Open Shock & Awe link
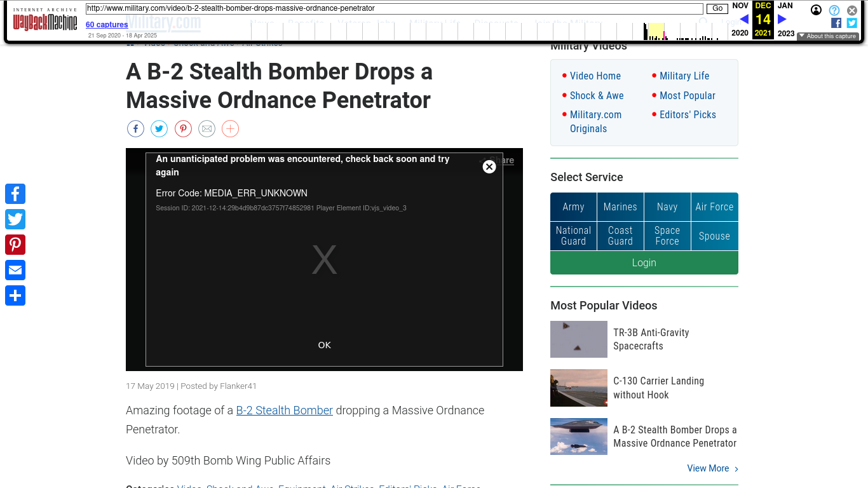 pos(597,95)
